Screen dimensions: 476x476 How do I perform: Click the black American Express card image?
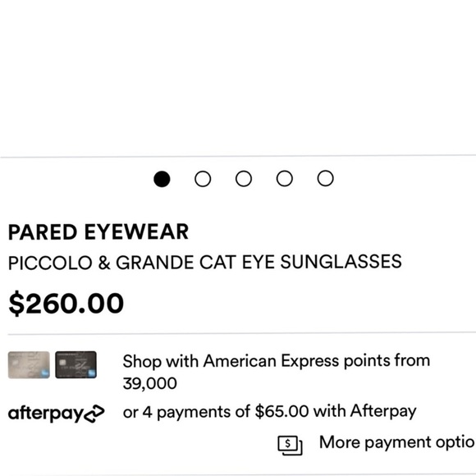coord(76,364)
